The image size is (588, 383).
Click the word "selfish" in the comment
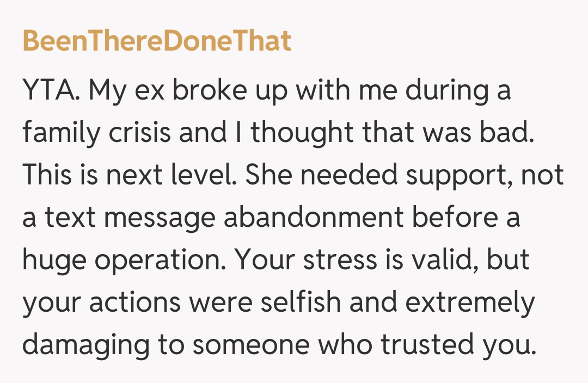(x=301, y=302)
